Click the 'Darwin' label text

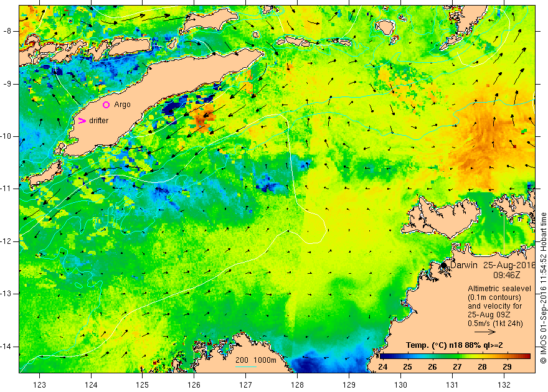464,265
